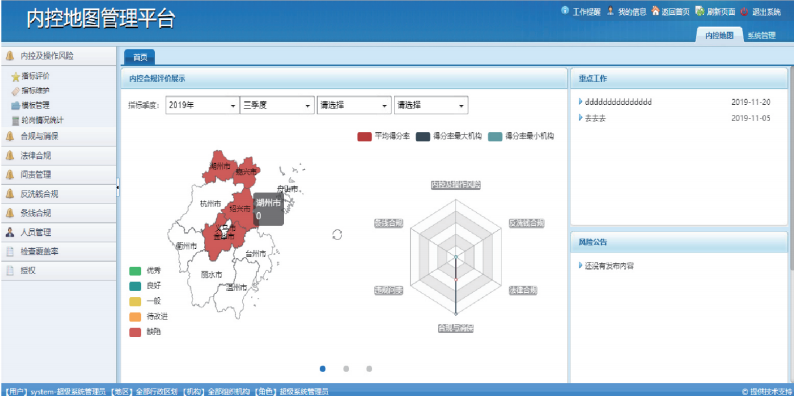Click the red 缺陷 legend swatch
This screenshot has height=396, width=794.
click(135, 332)
